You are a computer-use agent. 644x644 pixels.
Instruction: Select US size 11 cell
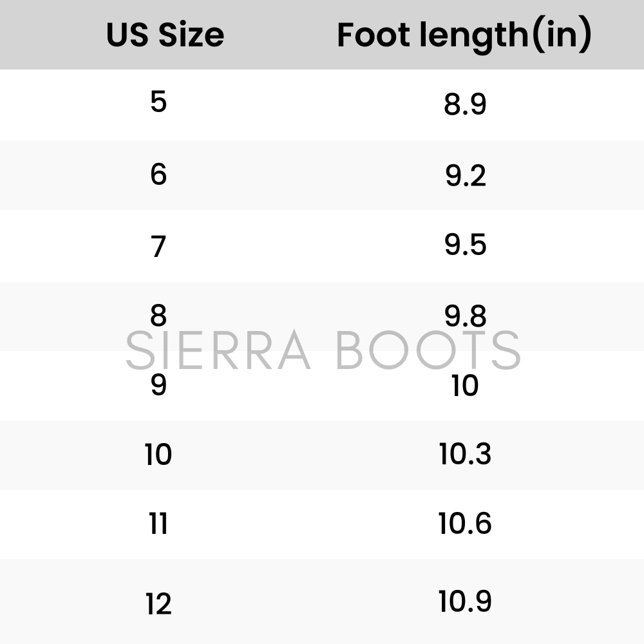(x=158, y=524)
